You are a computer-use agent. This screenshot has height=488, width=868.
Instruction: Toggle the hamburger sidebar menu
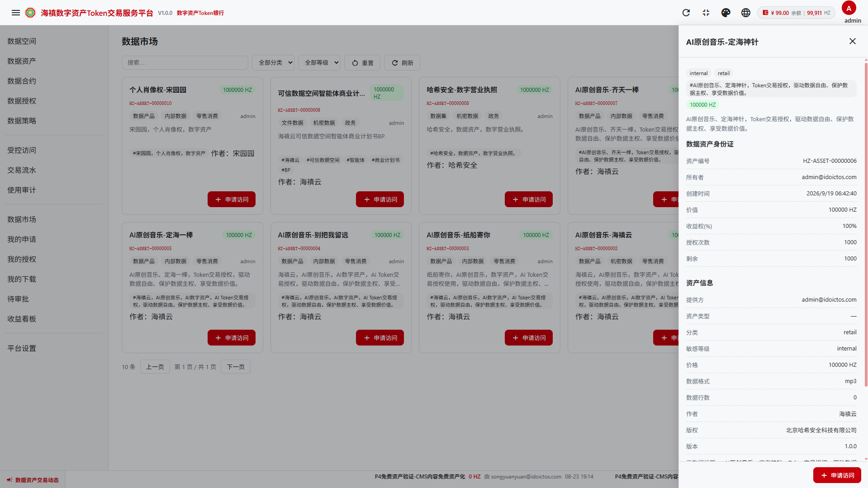coord(16,13)
